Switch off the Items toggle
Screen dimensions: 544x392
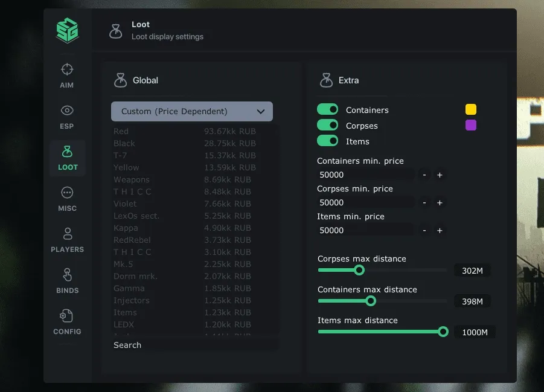(x=327, y=141)
